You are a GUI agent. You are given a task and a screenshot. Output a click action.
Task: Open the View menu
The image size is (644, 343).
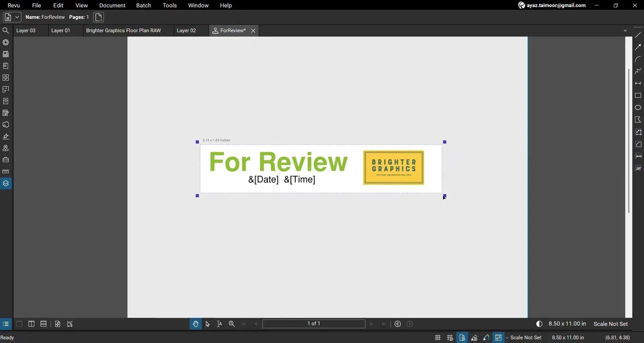(82, 5)
